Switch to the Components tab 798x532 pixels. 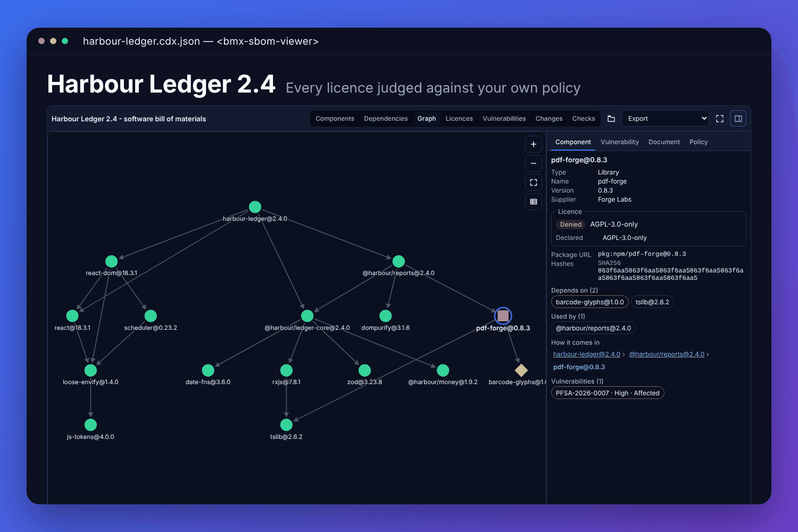[x=335, y=119]
